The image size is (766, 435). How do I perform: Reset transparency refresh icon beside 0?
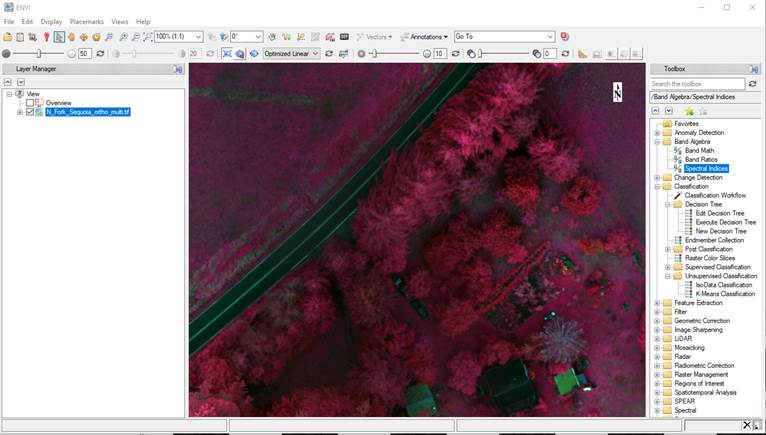click(565, 54)
